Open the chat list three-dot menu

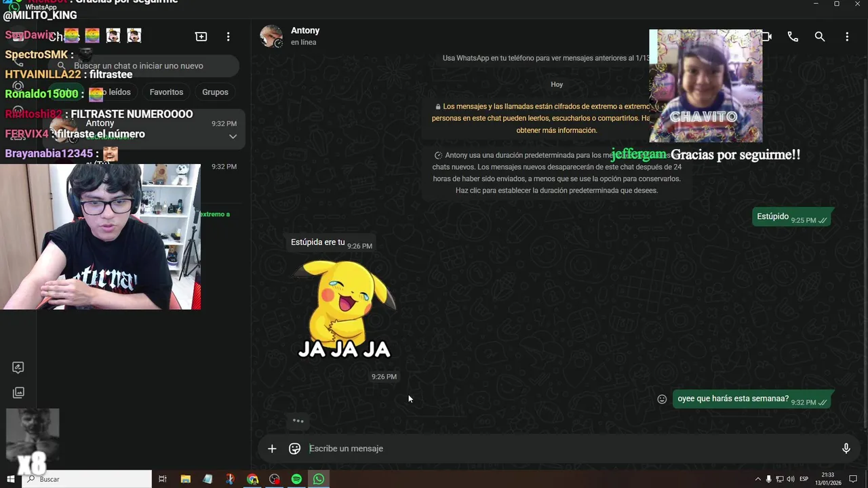click(228, 37)
